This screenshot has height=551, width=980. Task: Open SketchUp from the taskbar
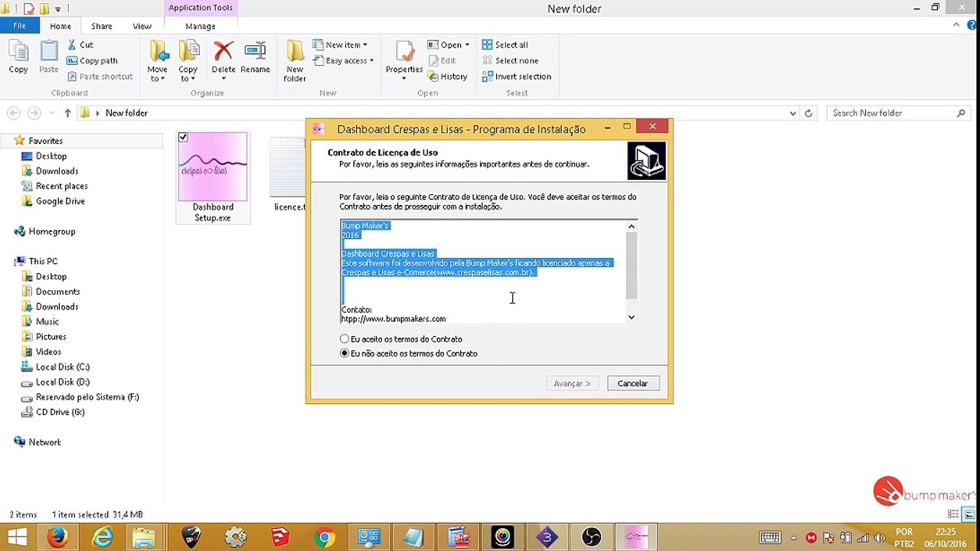coord(280,537)
